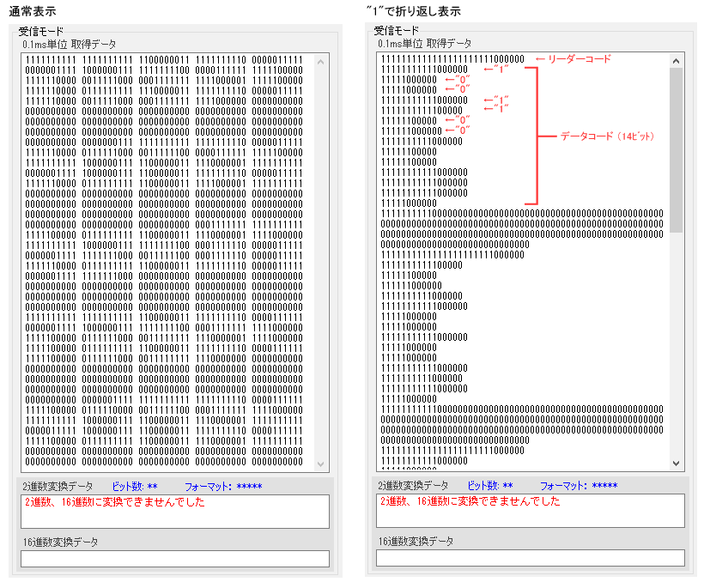Click the 2進数変換データ text box under 通常表示
Viewport: 704px width, 588px height.
pos(175,511)
